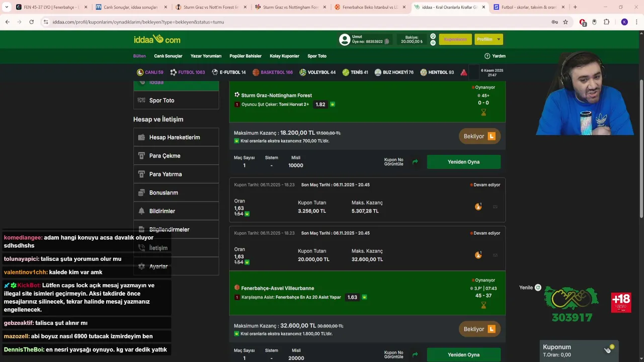Click Yeniden Oyna for Sturm Graz coupon
The width and height of the screenshot is (644, 362).
point(463,162)
